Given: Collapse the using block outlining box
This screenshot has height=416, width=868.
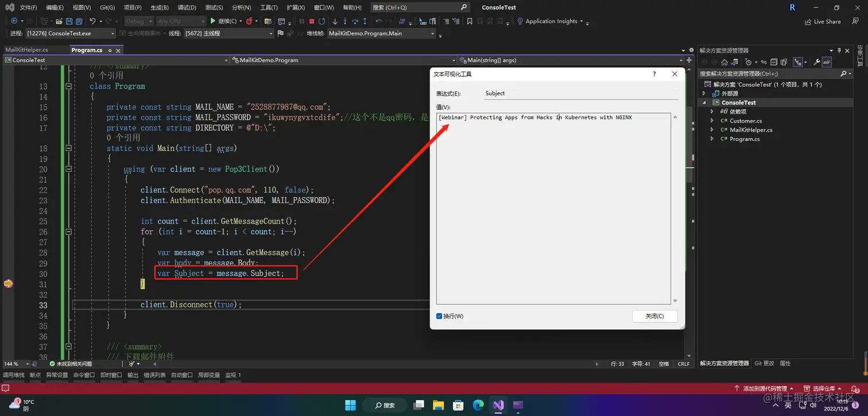Looking at the screenshot, I should pos(69,170).
